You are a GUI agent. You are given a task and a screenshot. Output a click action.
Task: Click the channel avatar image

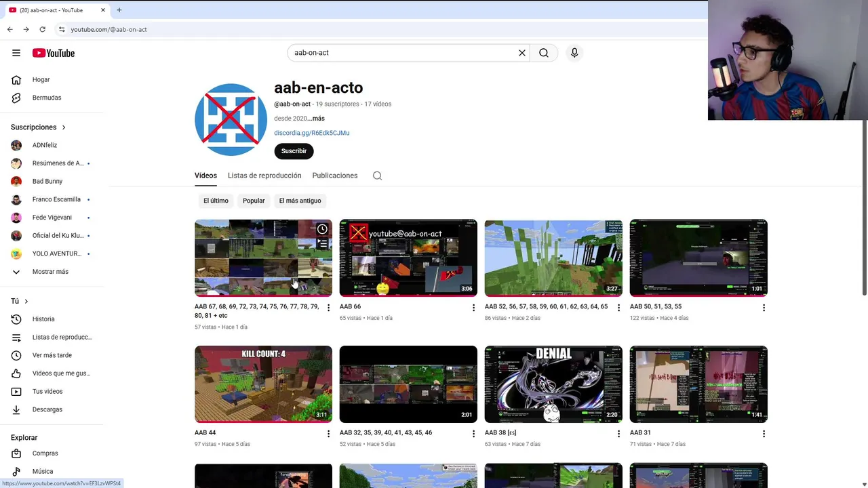pyautogui.click(x=231, y=119)
